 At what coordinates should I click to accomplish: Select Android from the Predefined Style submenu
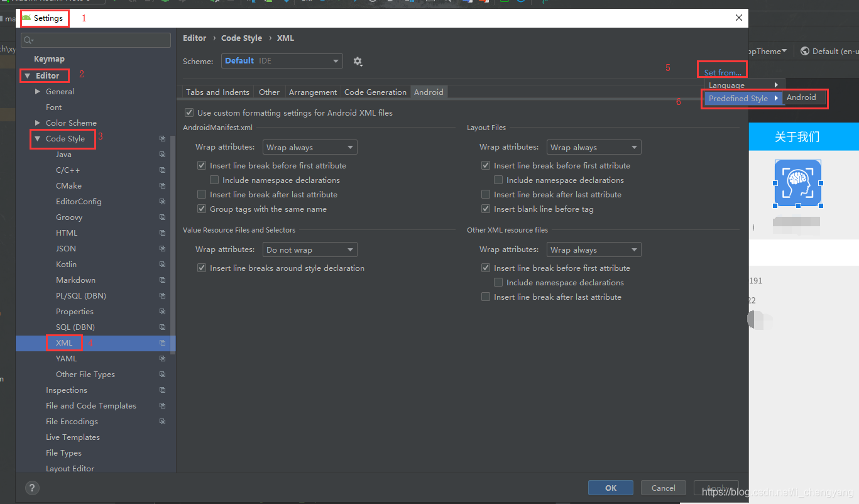pos(802,97)
